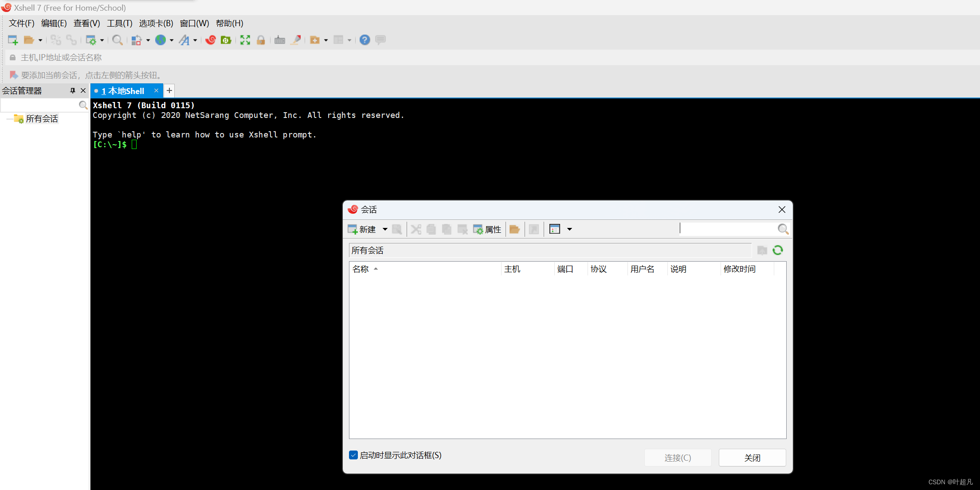Click the globe encoding icon
Image resolution: width=980 pixels, height=490 pixels.
point(161,40)
